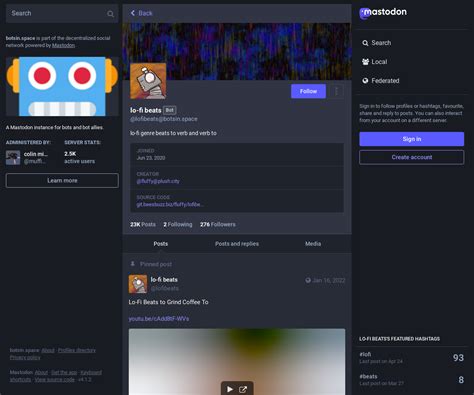Click the Learn more button
This screenshot has width=474, height=395.
click(x=62, y=180)
